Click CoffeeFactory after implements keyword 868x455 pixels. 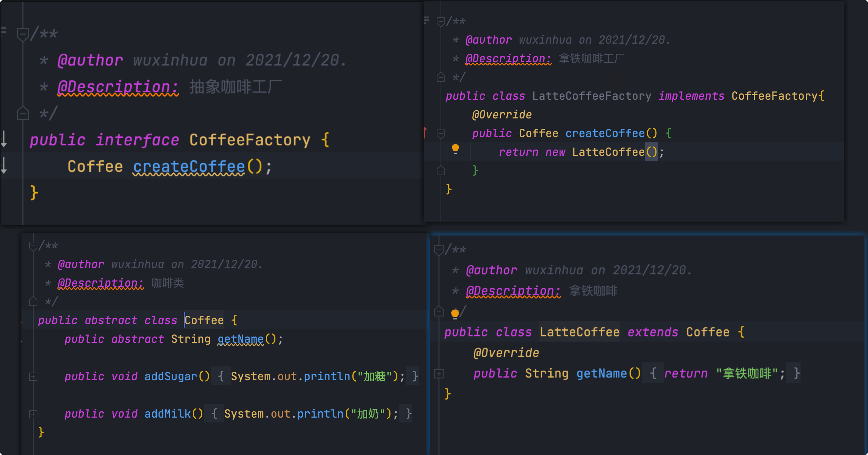[x=774, y=96]
